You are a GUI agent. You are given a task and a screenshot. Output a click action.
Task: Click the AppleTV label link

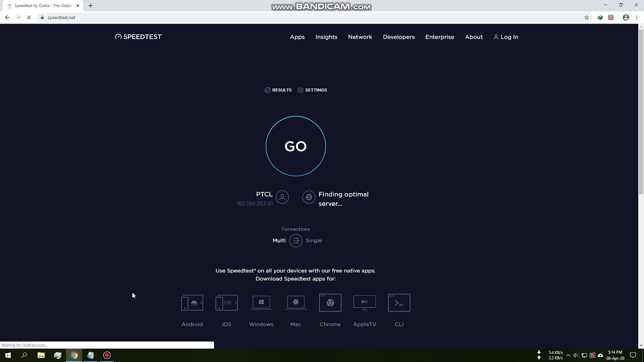click(365, 324)
